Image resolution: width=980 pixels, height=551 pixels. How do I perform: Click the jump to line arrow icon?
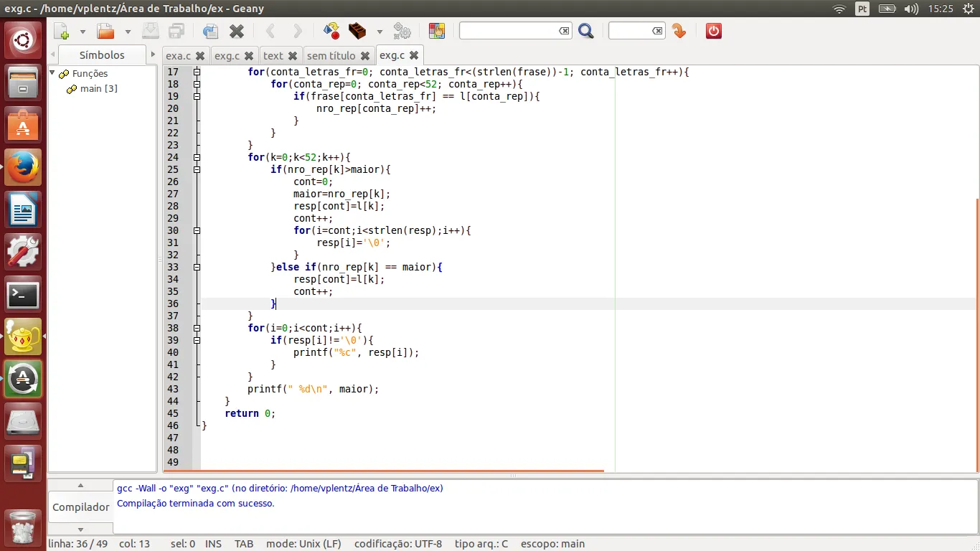point(679,31)
